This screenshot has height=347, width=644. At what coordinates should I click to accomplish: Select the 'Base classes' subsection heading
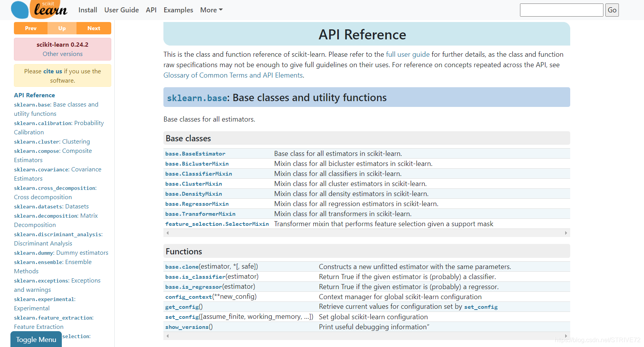coord(188,138)
